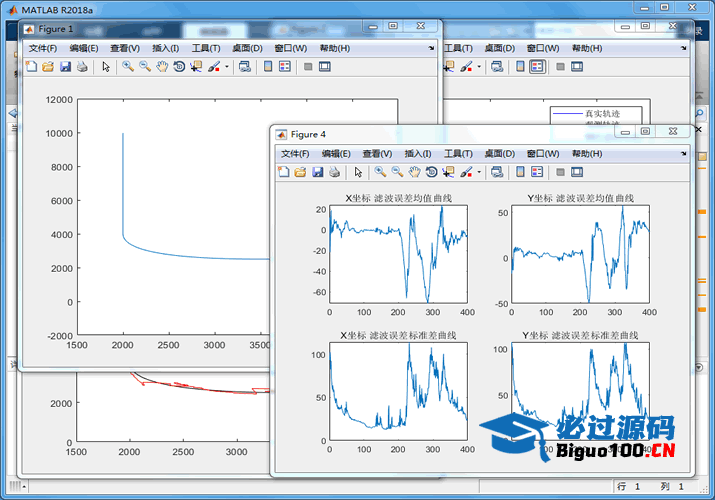Click New Figure icon in Figure 1 toolbar

31,66
